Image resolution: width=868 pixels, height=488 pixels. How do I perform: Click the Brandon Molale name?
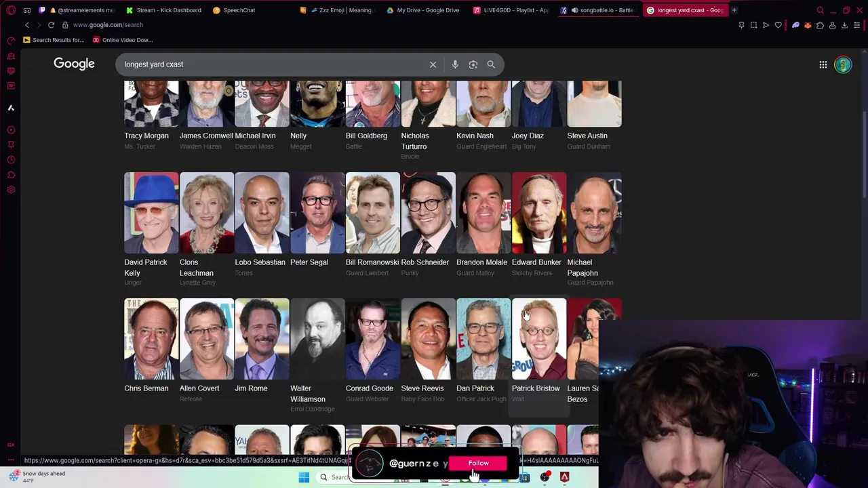481,262
